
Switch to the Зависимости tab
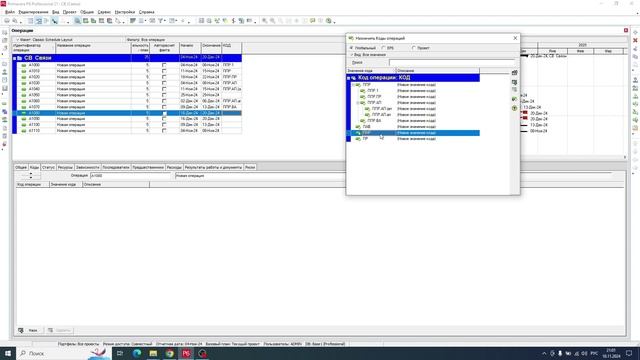(87, 167)
